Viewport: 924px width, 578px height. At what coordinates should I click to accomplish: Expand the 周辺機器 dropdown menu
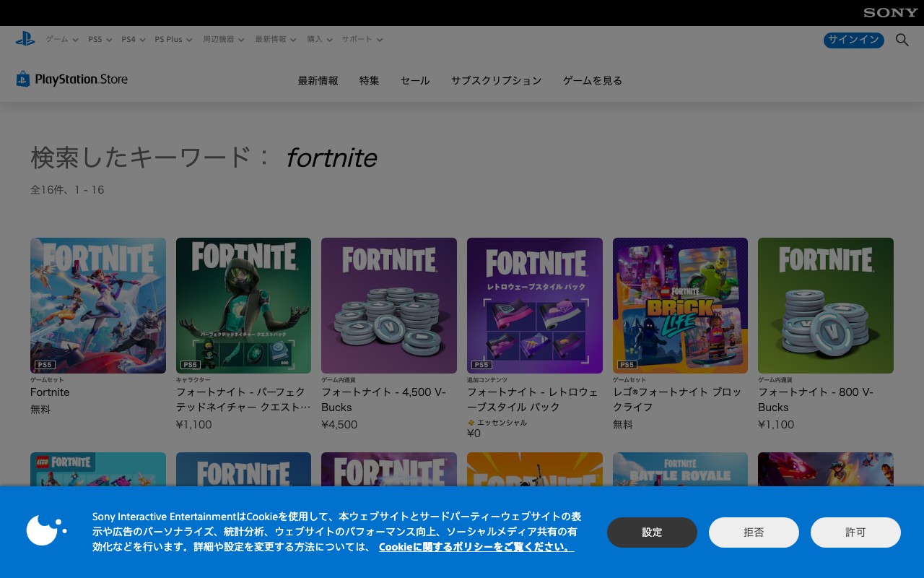[x=224, y=40]
